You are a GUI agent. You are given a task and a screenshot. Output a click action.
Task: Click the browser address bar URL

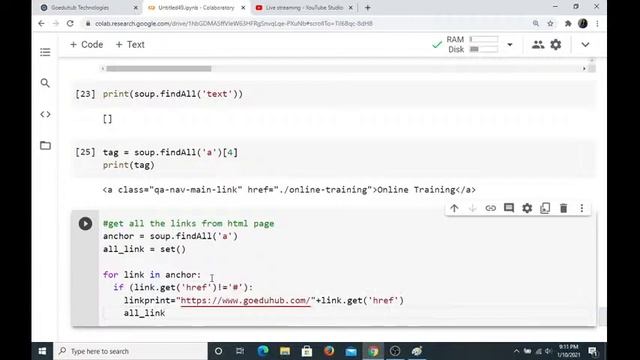tap(234, 24)
